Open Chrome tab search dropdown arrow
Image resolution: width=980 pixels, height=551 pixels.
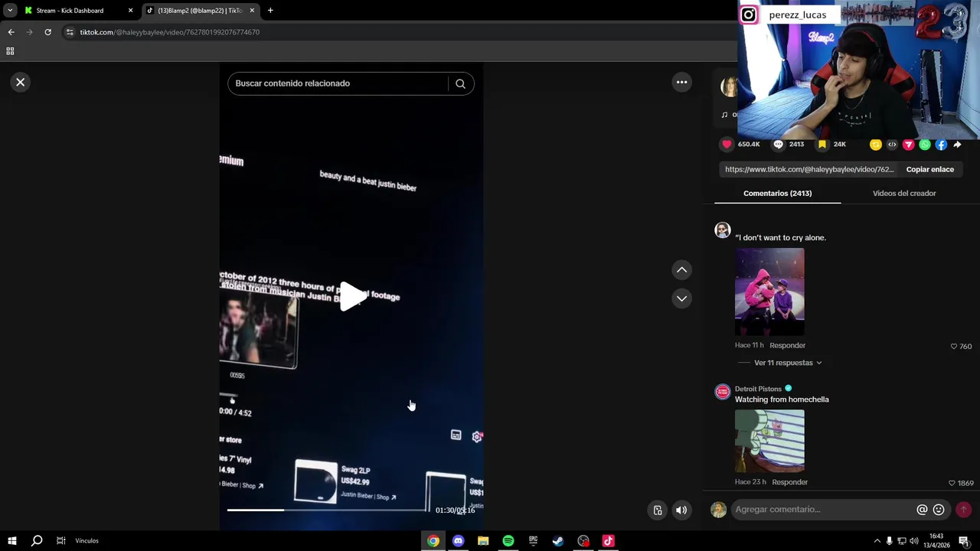pyautogui.click(x=10, y=11)
